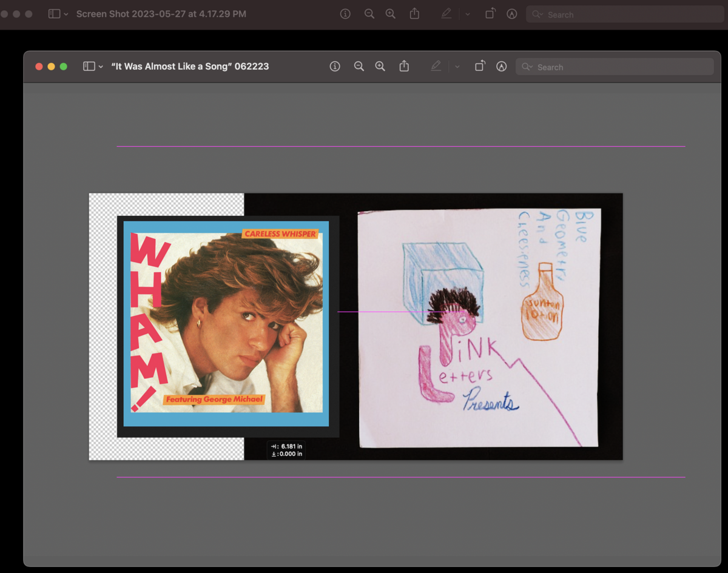Click the Screen Shot 2023-05-27 window title

[x=161, y=14]
